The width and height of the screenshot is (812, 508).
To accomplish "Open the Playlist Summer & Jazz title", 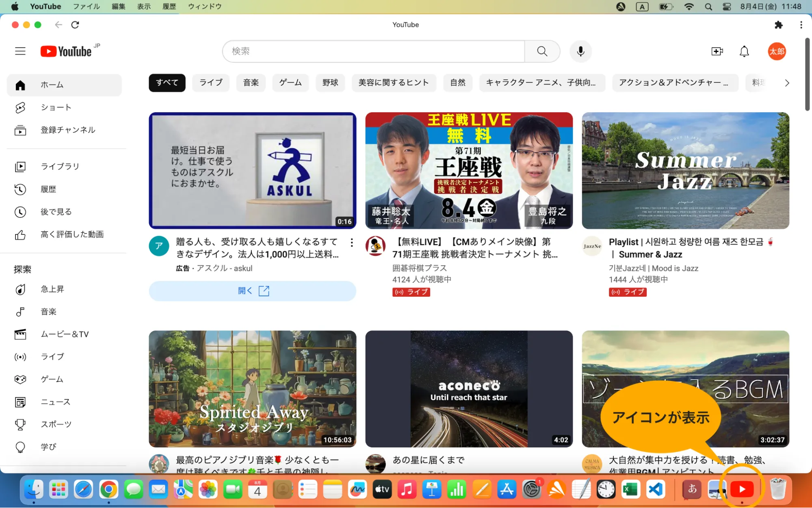I will point(691,248).
